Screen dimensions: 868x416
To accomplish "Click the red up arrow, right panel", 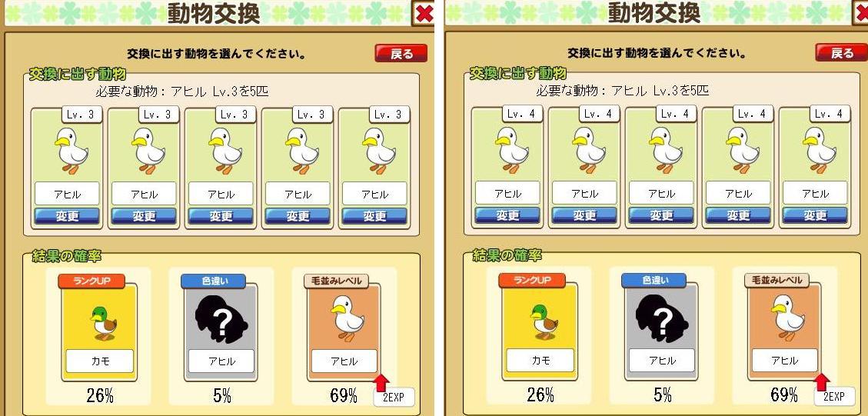I will pos(822,382).
